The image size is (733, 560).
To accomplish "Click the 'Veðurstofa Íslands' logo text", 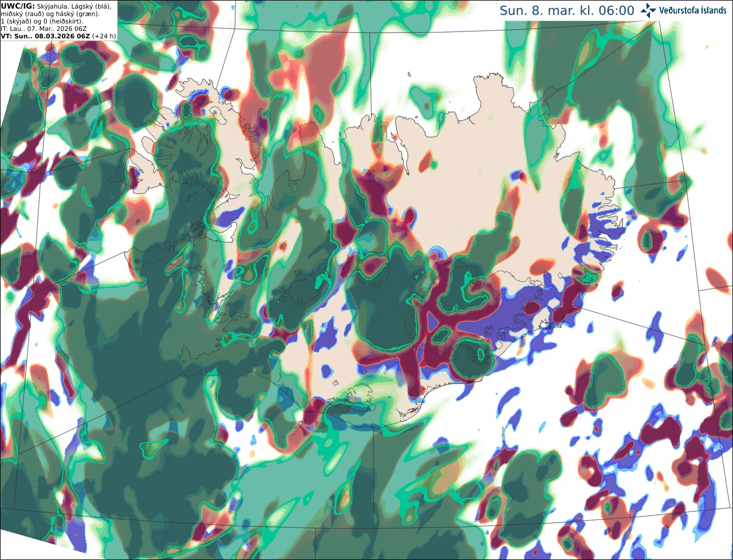I will click(x=693, y=10).
